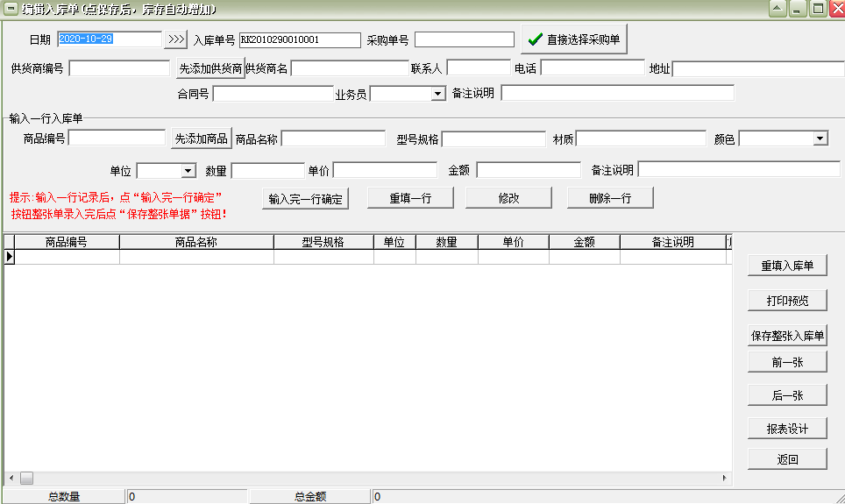Click the 入库单号 input field
845x504 pixels.
pyautogui.click(x=299, y=40)
